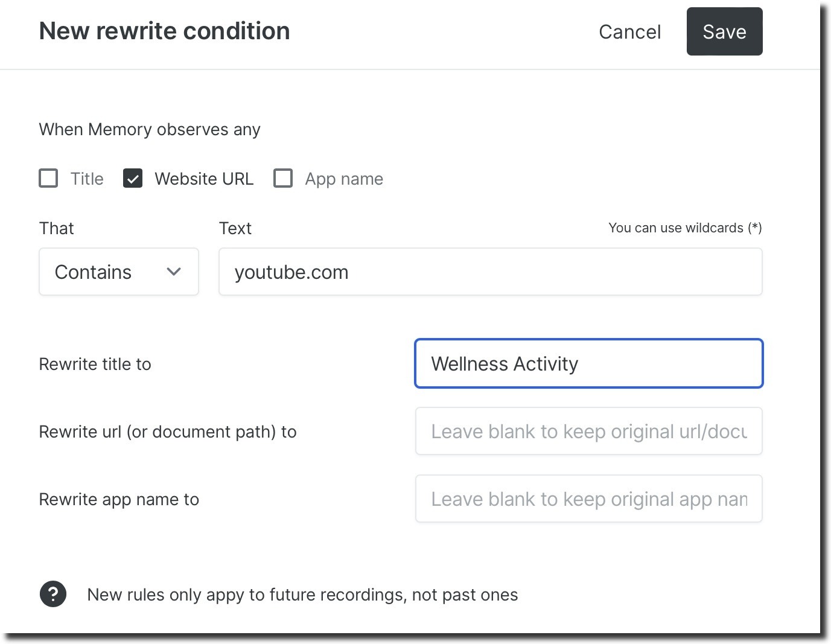The image size is (831, 644).
Task: Open the Contains condition dropdown
Action: 118,272
